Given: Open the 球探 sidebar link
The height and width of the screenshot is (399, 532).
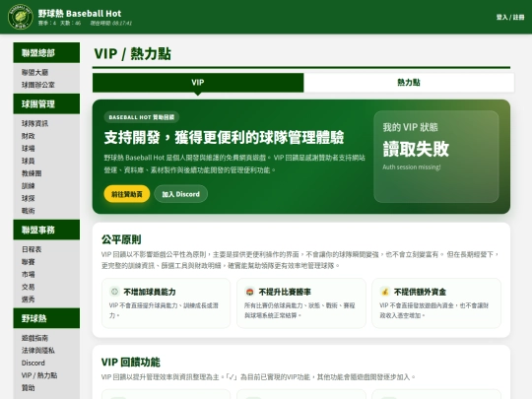Looking at the screenshot, I should [x=29, y=198].
